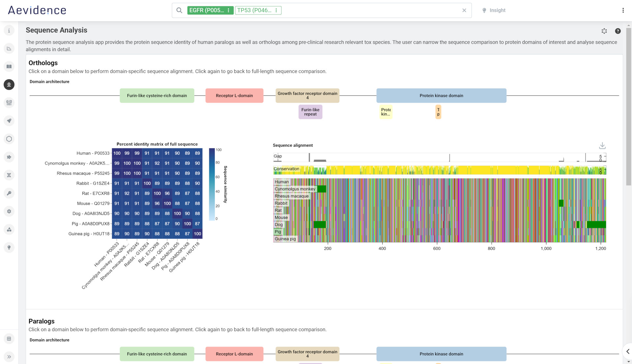Click the Sequence similarity color scale bar
The height and width of the screenshot is (364, 632).
(x=212, y=184)
